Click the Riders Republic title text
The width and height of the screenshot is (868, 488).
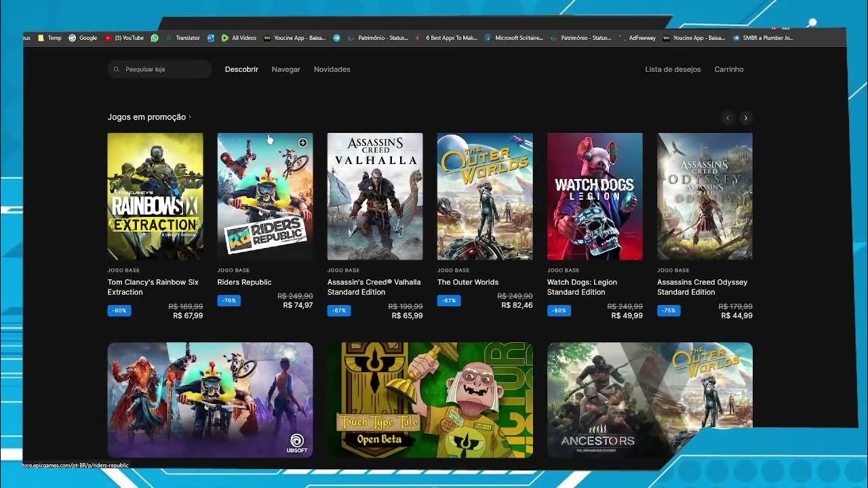point(244,283)
